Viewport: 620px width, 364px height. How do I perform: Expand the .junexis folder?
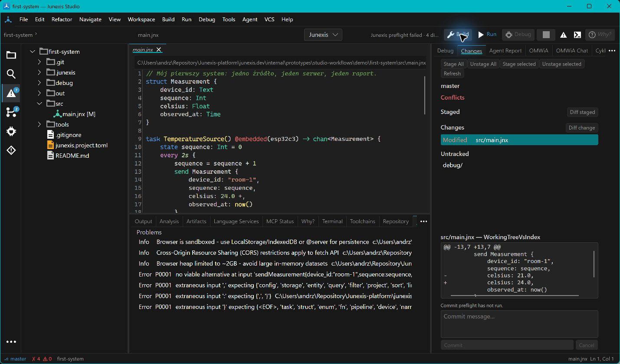39,72
